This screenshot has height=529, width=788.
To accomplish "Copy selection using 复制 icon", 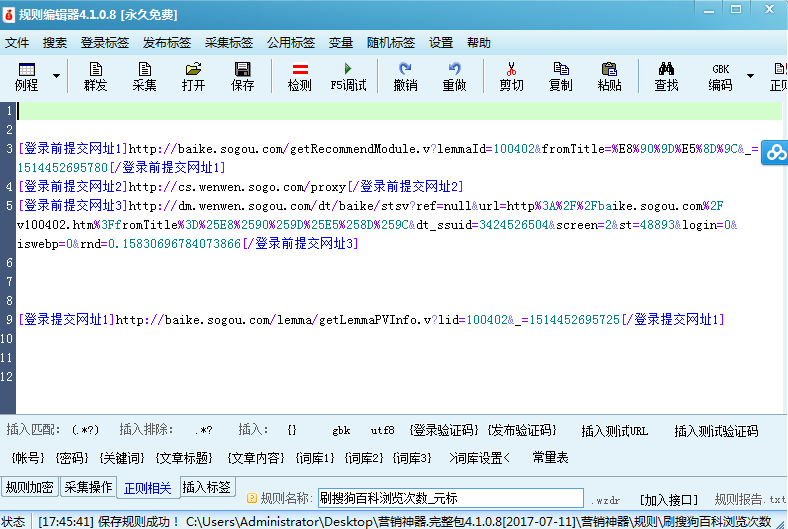I will pos(560,76).
